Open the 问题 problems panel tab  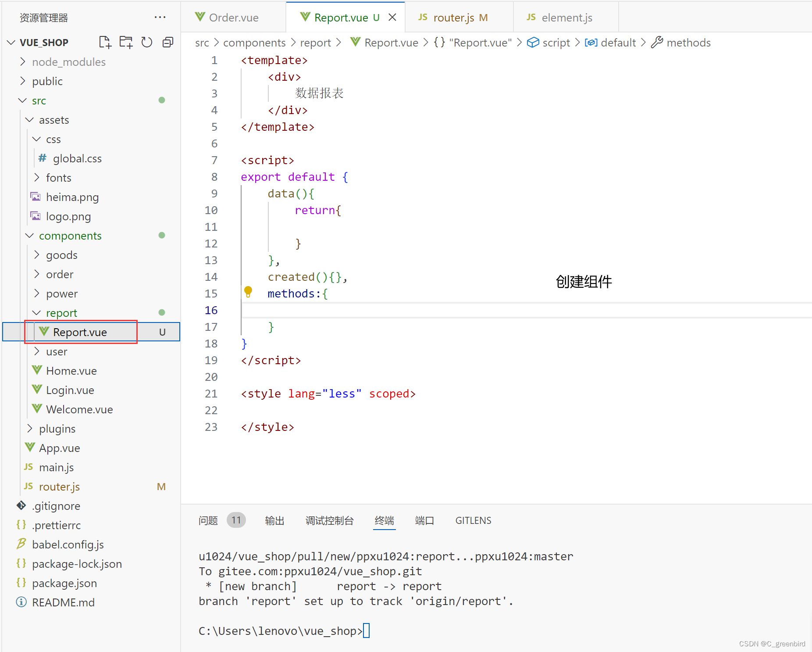coord(208,520)
